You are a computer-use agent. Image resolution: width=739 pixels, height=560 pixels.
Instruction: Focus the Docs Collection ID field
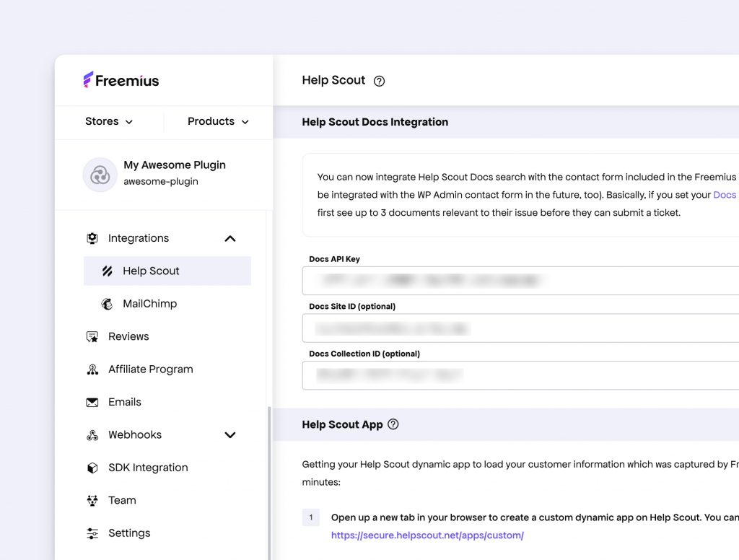[x=520, y=375]
